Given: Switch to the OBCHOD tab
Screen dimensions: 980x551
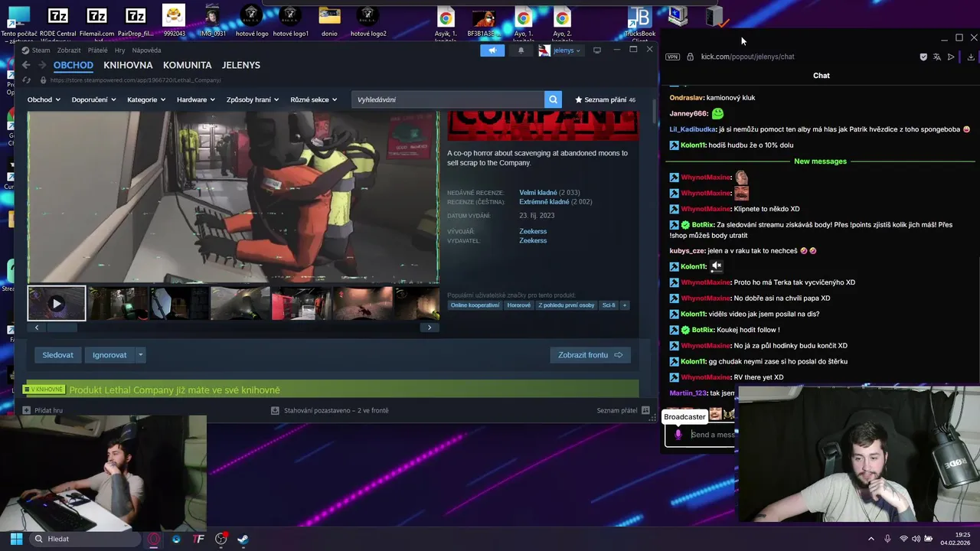Looking at the screenshot, I should click(x=73, y=65).
